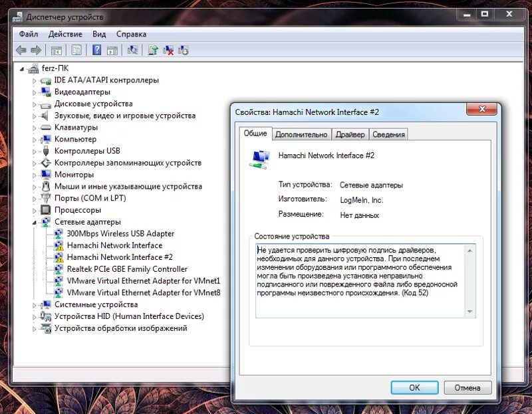Screen dimensions: 532x414
Task: Close the Hamachi properties dialog
Action: [x=481, y=109]
